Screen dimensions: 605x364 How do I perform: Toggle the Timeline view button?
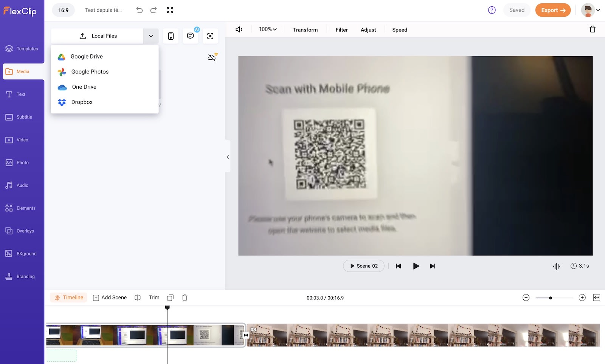[x=69, y=297]
